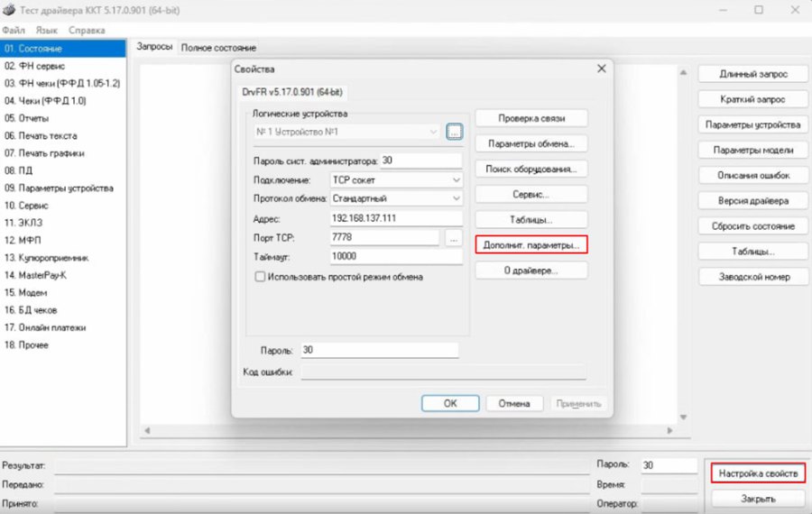Click Сбросить состояние button
812x514 pixels.
753,226
